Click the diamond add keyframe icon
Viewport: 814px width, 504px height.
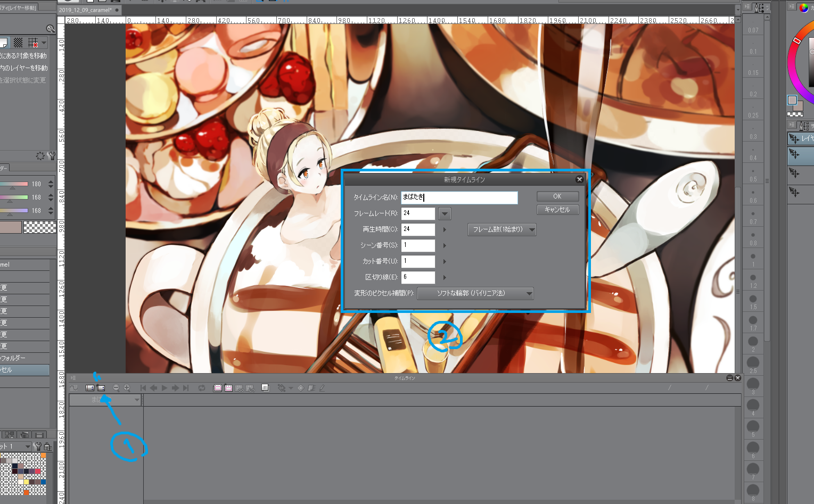(301, 388)
